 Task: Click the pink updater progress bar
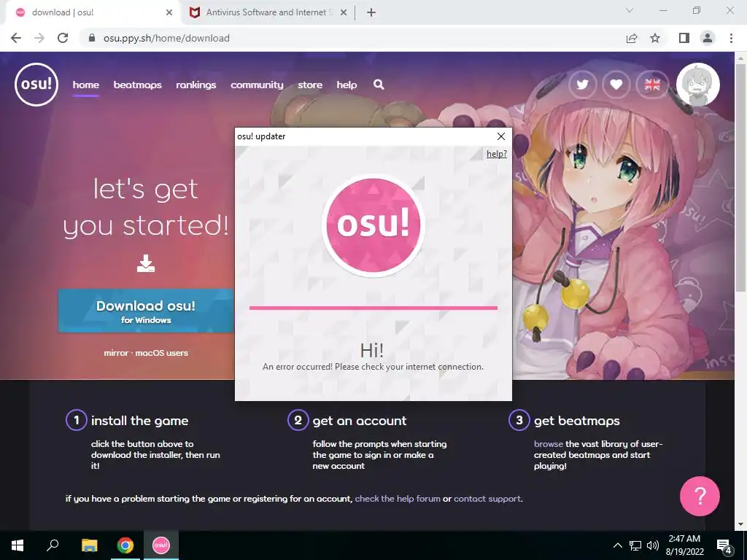point(373,308)
